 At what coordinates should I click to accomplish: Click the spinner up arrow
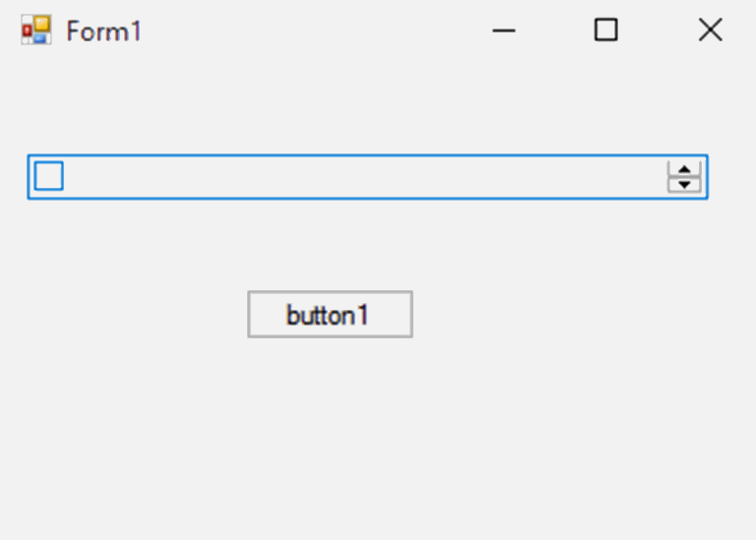(x=684, y=169)
